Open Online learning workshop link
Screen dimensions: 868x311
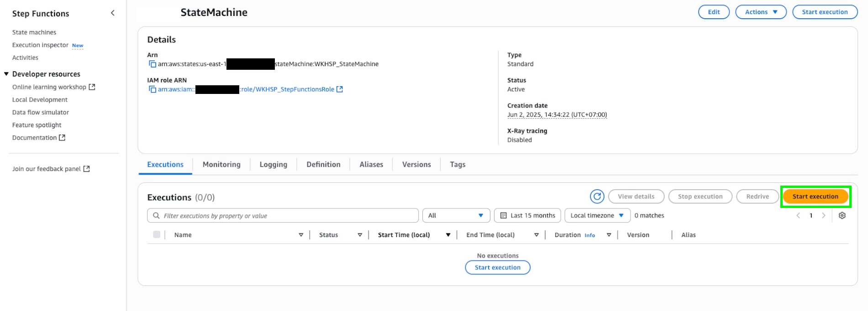pos(53,87)
